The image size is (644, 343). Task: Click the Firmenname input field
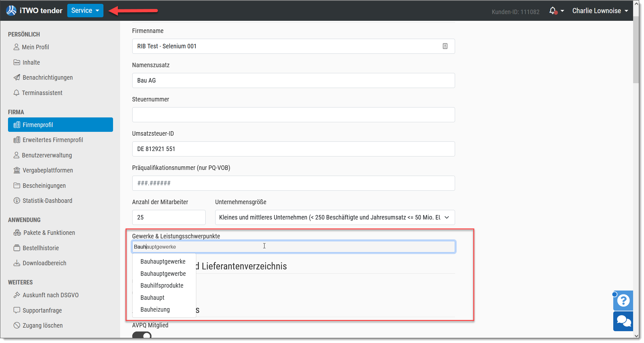(293, 46)
